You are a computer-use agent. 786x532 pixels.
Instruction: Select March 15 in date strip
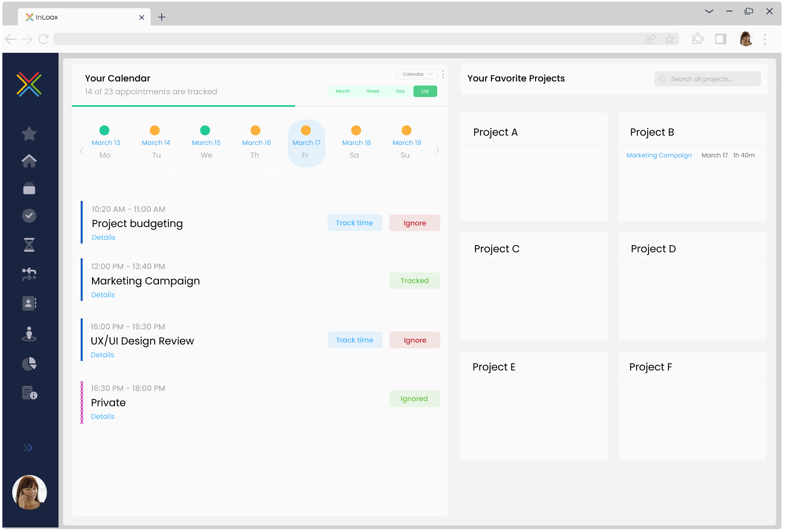pyautogui.click(x=206, y=142)
